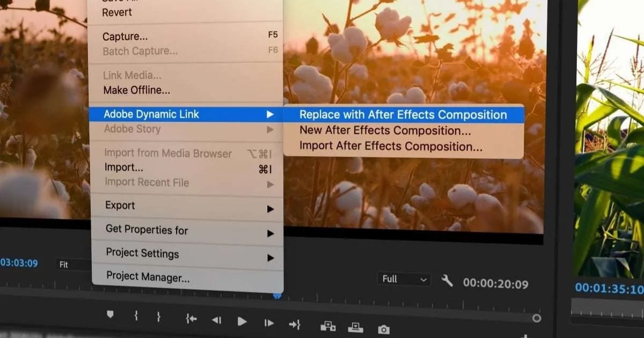The width and height of the screenshot is (644, 338).
Task: Click the Extract button icon
Action: click(355, 327)
